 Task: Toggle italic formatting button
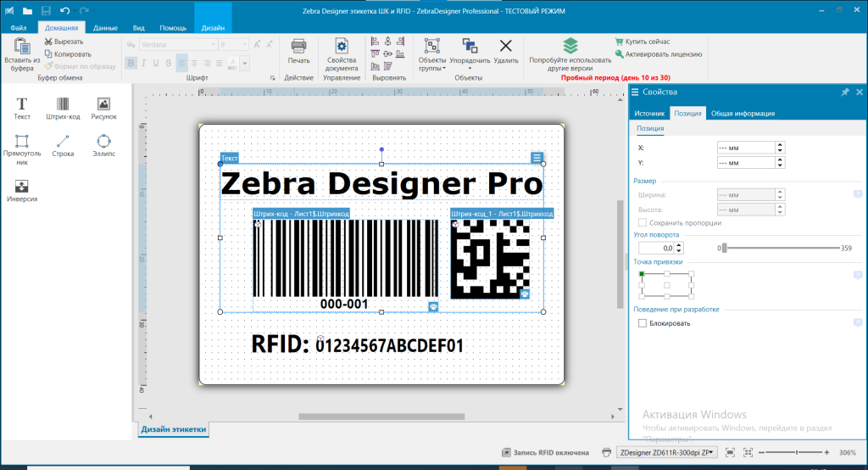point(143,63)
